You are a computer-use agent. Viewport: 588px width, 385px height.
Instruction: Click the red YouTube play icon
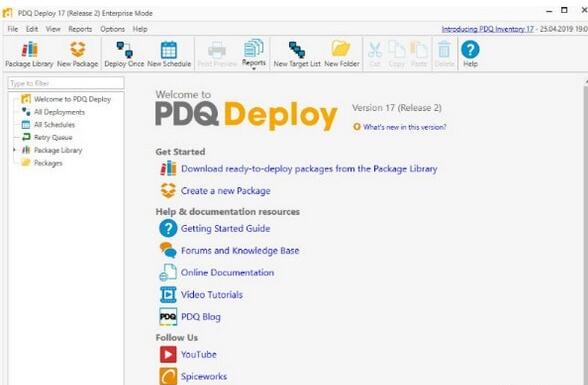[168, 354]
